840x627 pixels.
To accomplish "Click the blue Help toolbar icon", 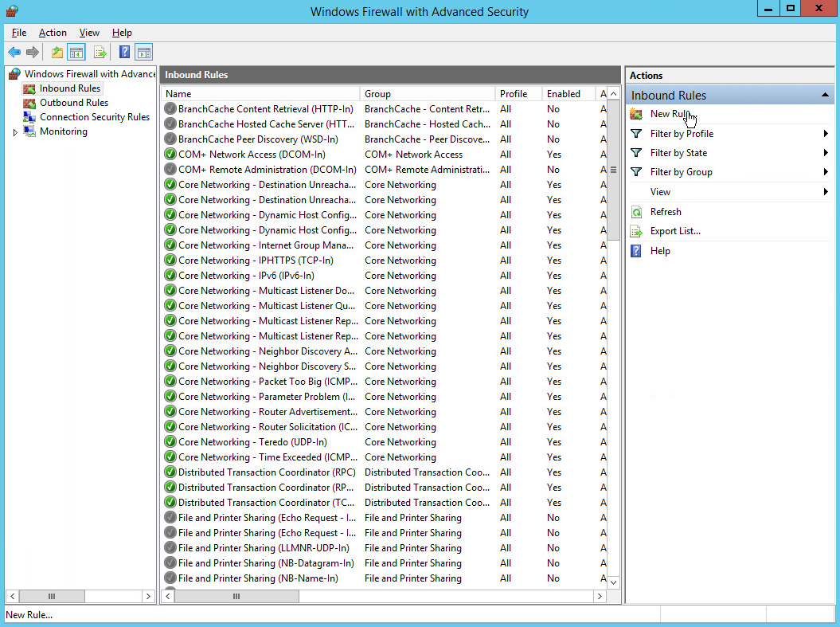I will coord(124,53).
